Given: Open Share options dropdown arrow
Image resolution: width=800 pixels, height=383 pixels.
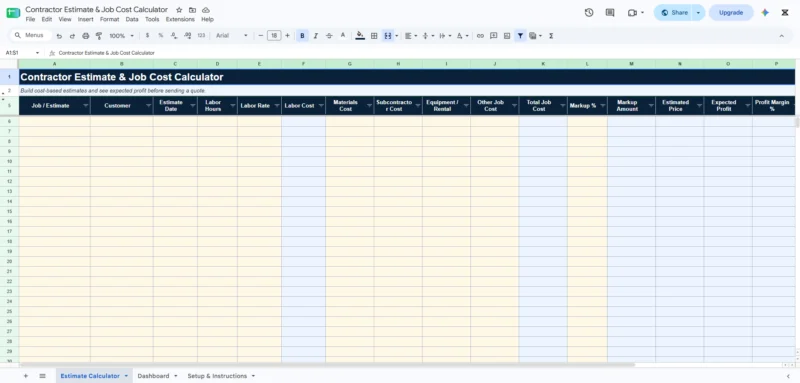Looking at the screenshot, I should pos(698,13).
